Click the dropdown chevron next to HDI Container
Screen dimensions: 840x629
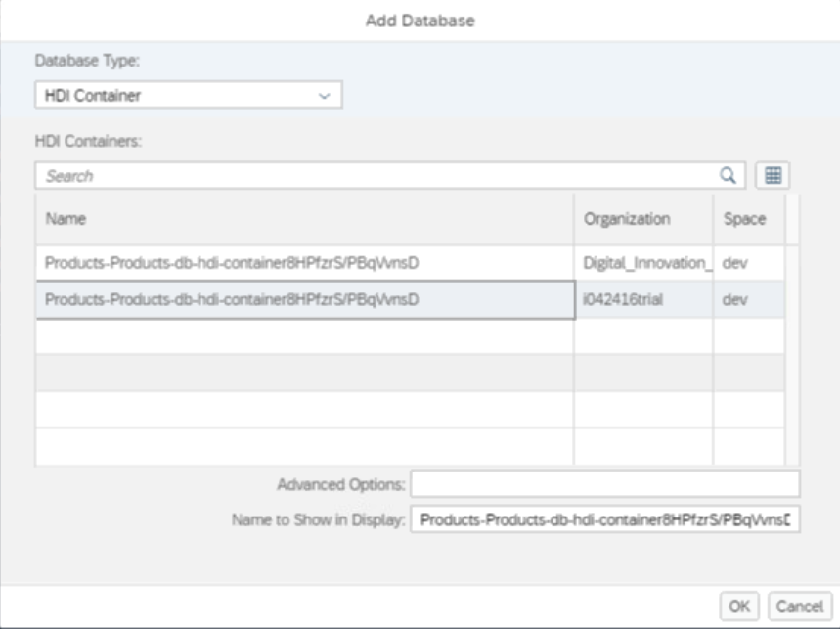coord(325,95)
